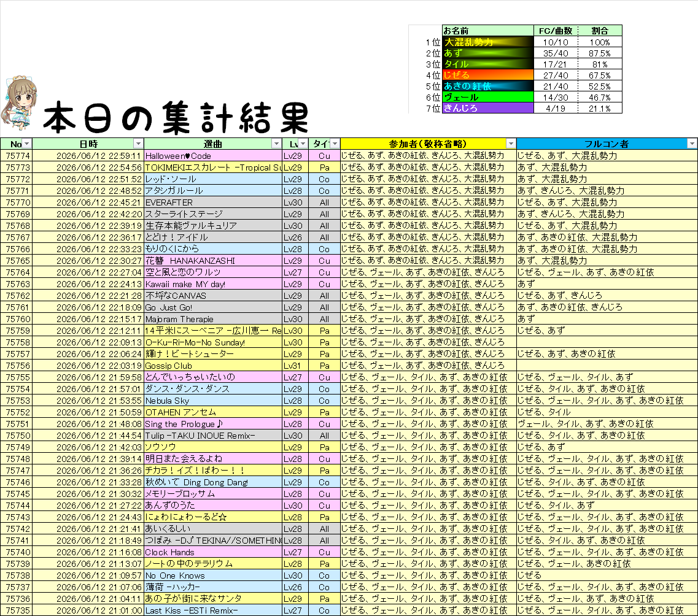Select the song cell Kawaii make MY day!
Screen dimensions: 698x616
[x=213, y=283]
